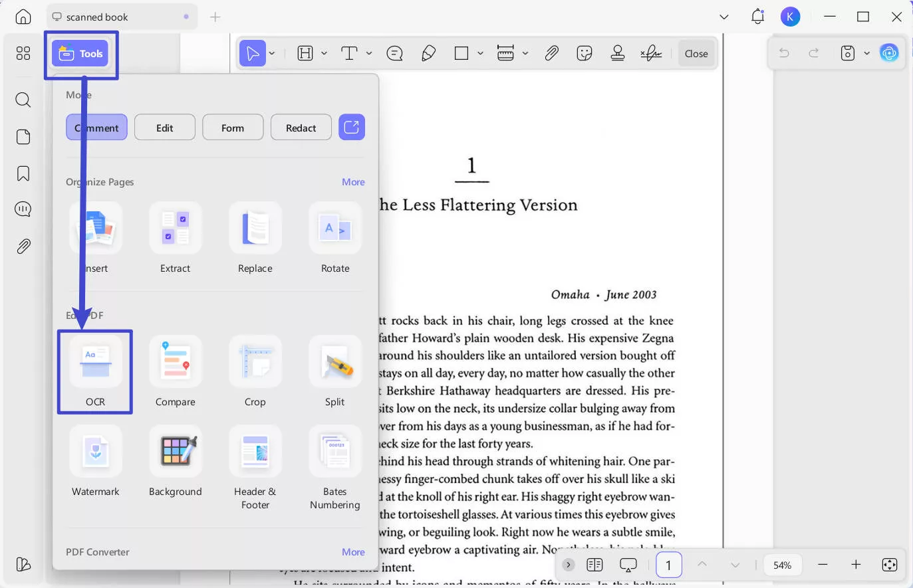Select the scanned book tab
Viewport: 913px width, 588px height.
(97, 17)
